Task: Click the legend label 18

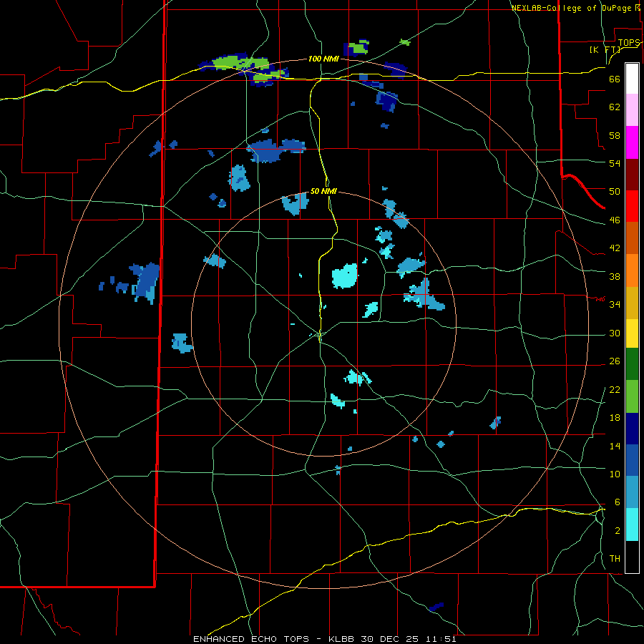Action: pyautogui.click(x=615, y=418)
